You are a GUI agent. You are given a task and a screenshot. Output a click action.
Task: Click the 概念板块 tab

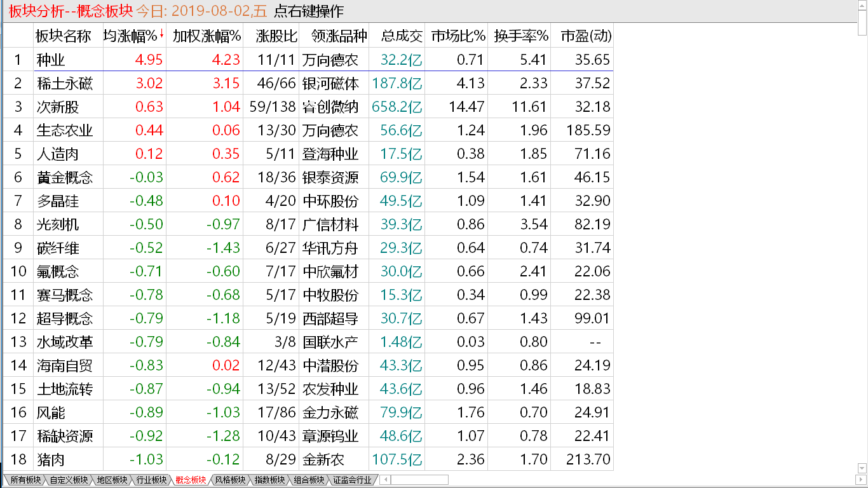(191, 480)
